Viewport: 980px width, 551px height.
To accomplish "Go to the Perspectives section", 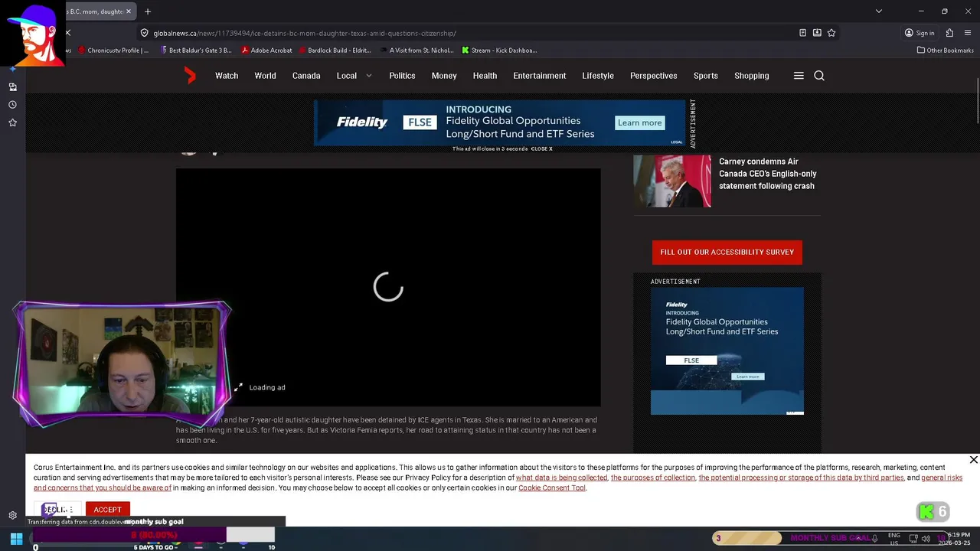I will pos(654,76).
